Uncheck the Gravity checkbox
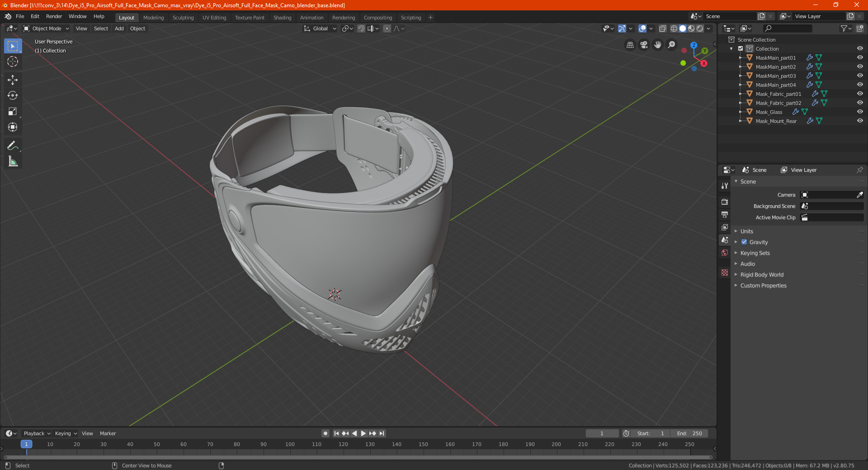Screen dimensions: 868x470 point(744,242)
